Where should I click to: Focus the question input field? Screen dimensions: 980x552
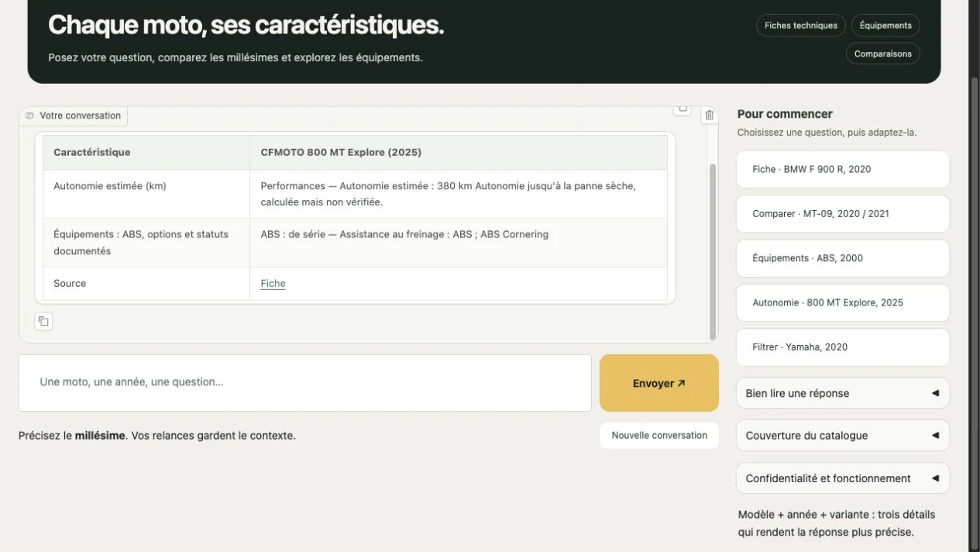pyautogui.click(x=305, y=383)
